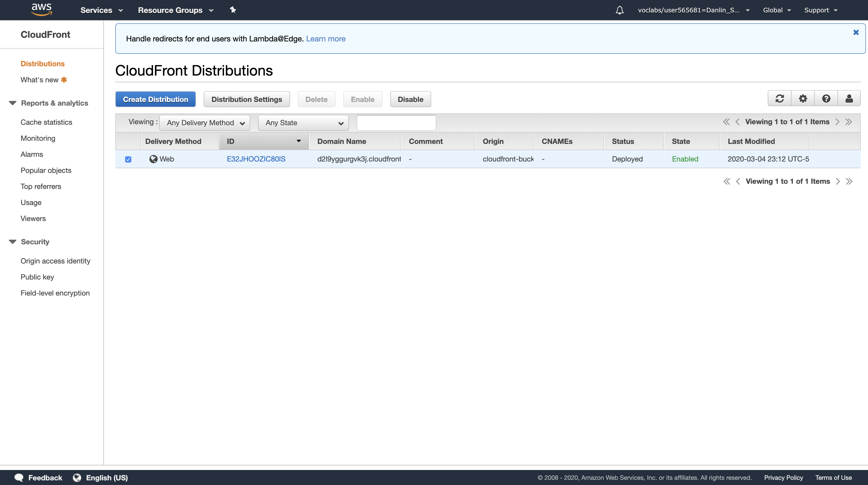Open the Any State filter dropdown

click(x=303, y=123)
